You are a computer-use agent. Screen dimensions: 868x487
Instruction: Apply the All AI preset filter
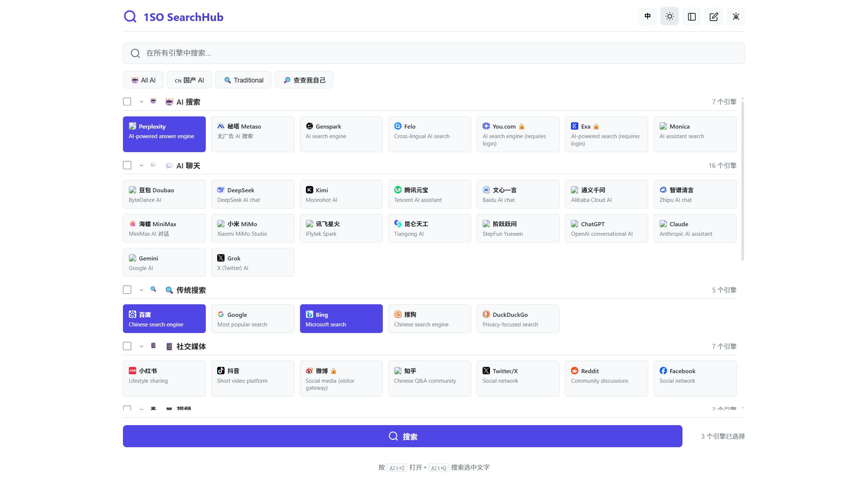[x=143, y=80]
